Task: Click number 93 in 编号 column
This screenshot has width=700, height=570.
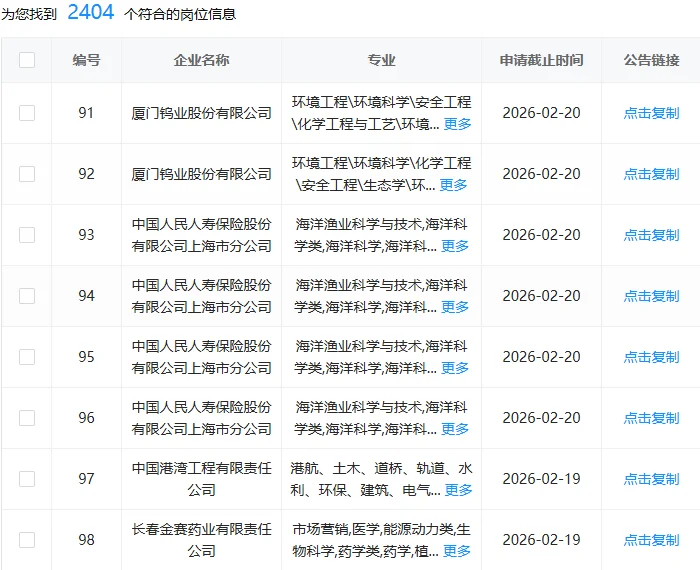Action: pos(86,235)
